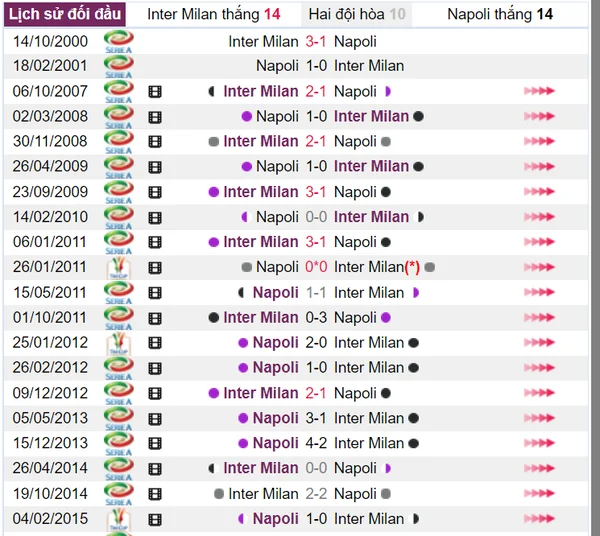
Task: Click pink arrows for 02/03/2008 match
Action: 539,116
